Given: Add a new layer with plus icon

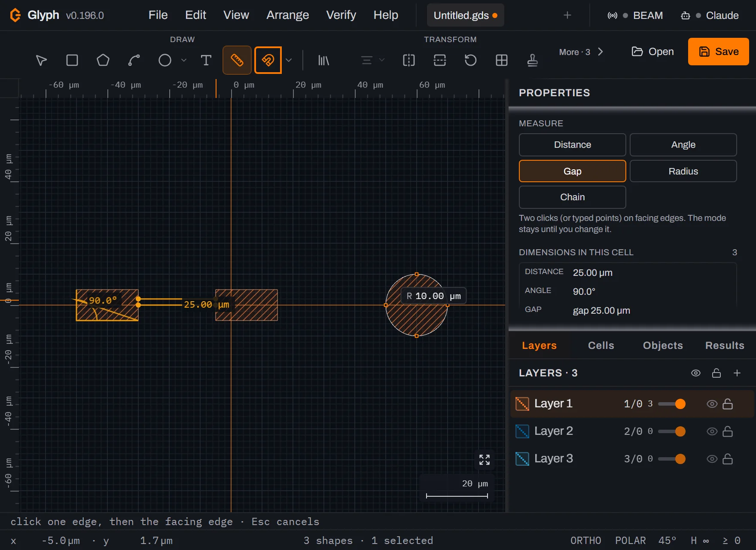Looking at the screenshot, I should (x=737, y=373).
